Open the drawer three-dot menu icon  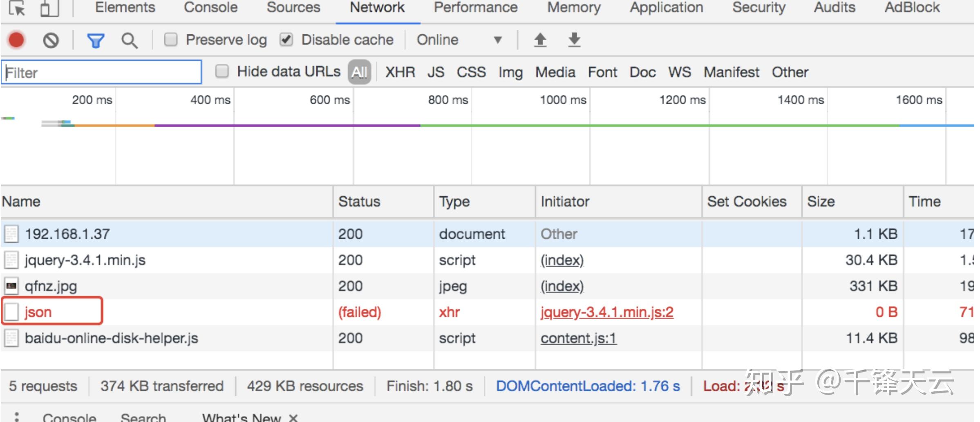coord(16,417)
